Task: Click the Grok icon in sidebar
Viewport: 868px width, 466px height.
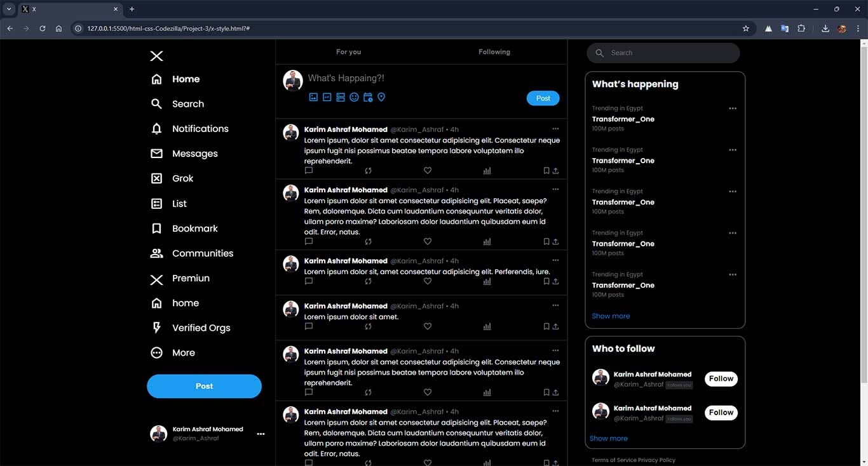Action: 156,178
